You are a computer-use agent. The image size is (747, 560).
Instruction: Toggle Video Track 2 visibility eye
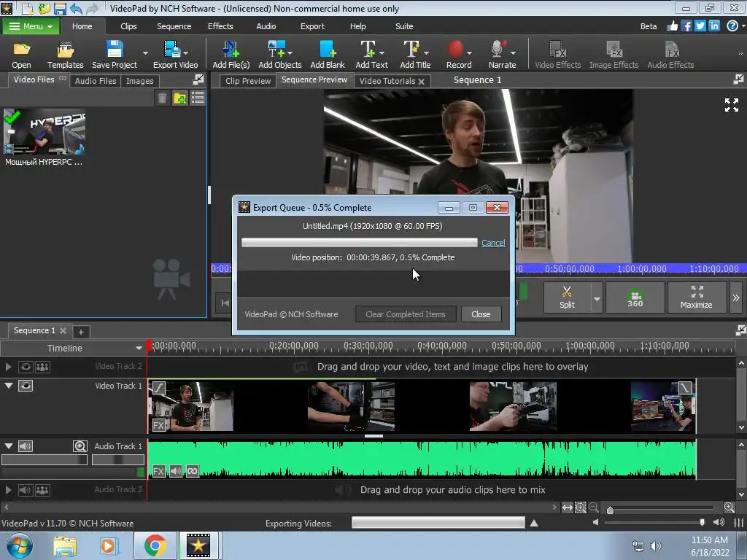[26, 367]
